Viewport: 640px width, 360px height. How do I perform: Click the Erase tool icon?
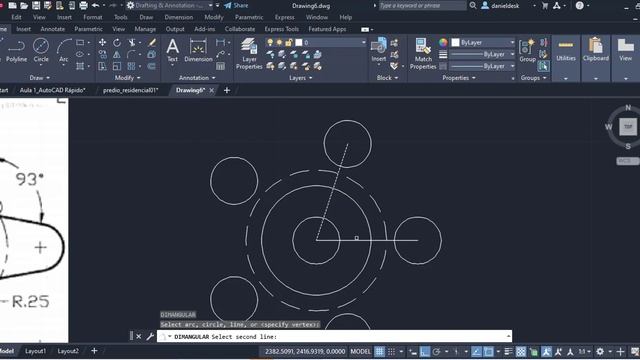[152, 42]
